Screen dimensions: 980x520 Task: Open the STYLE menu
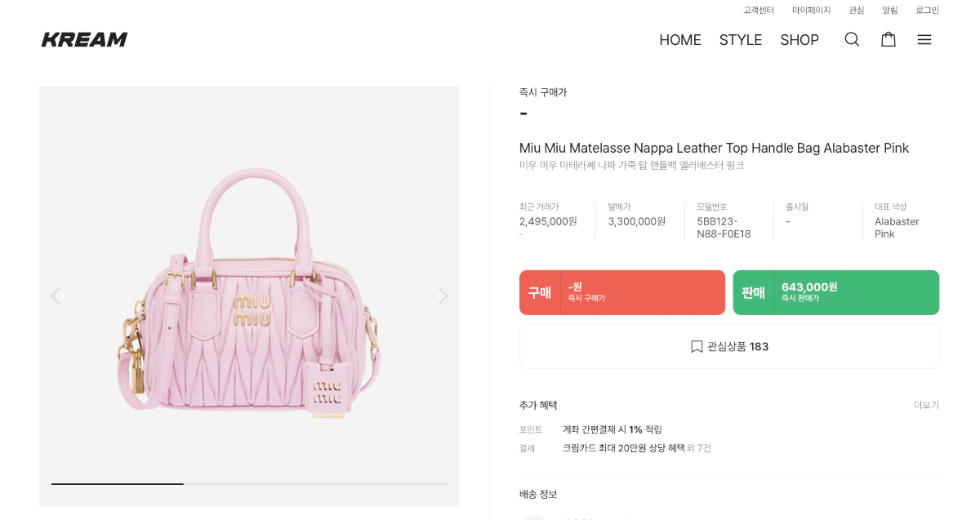tap(741, 40)
